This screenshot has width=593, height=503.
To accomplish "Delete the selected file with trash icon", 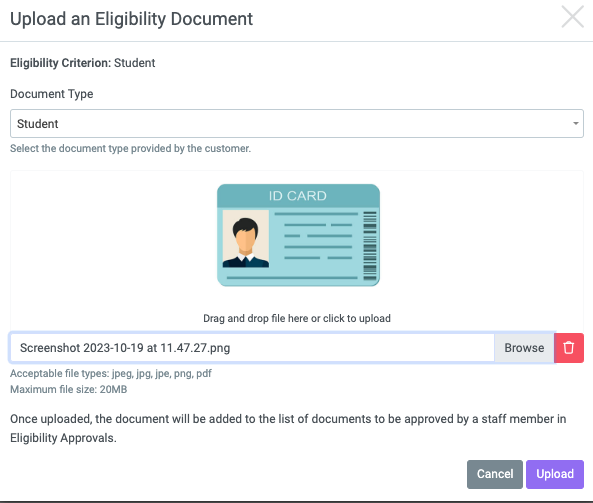I will click(x=569, y=348).
